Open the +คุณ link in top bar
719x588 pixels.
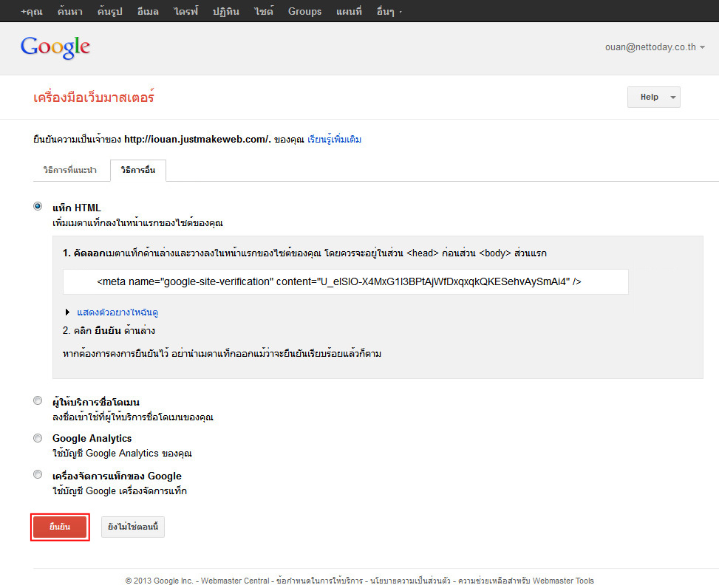click(32, 12)
